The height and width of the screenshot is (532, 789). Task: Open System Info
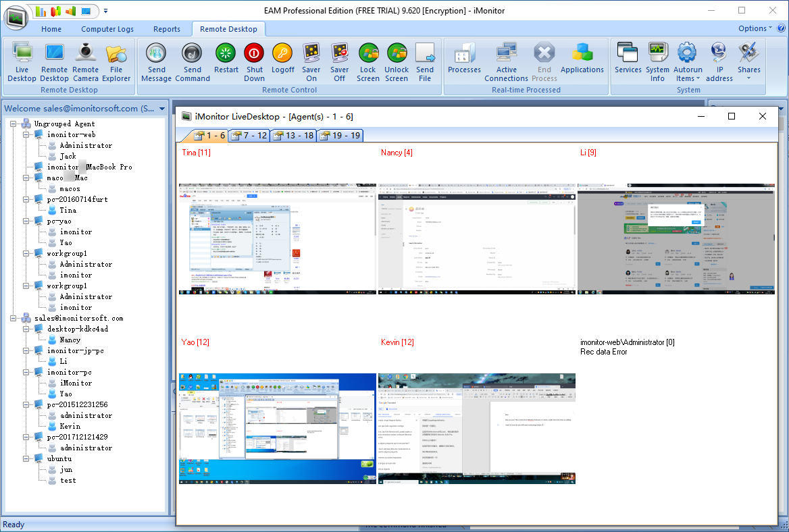coord(657,62)
